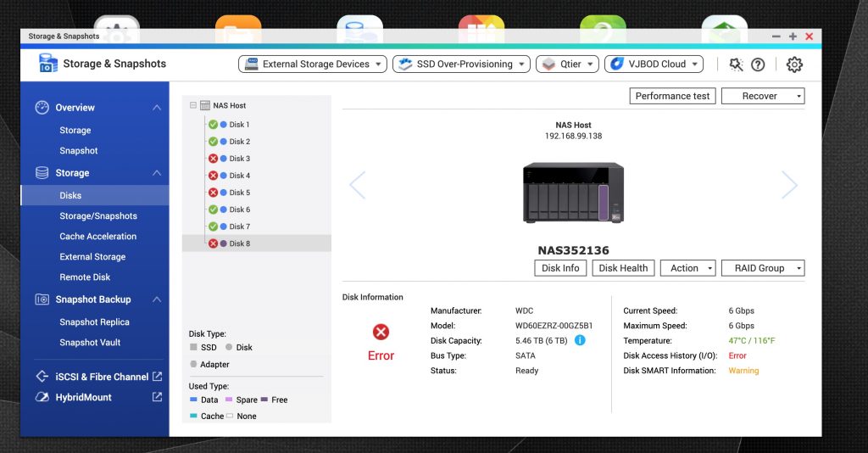Viewport: 868px width, 453px height.
Task: Click the green check status of Disk 1
Action: click(213, 125)
